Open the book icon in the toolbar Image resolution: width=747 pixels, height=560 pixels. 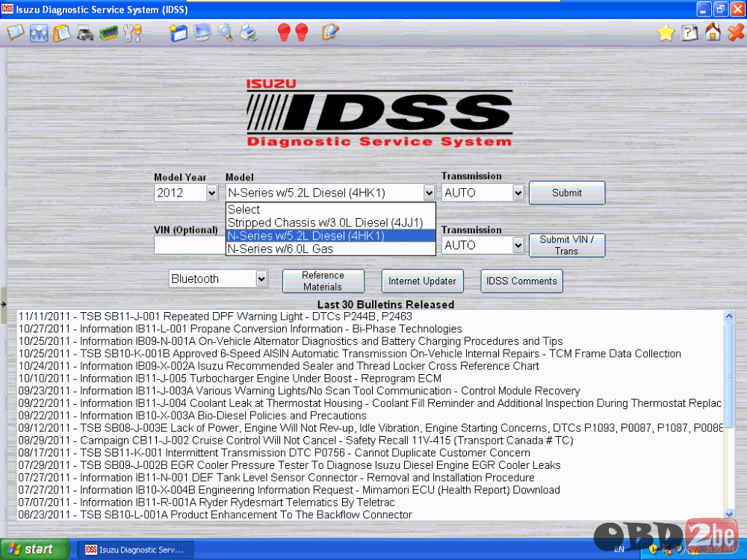coord(15,32)
